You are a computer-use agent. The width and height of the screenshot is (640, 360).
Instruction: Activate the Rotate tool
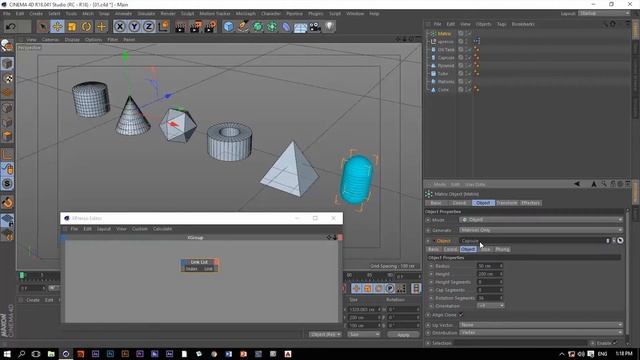87,27
